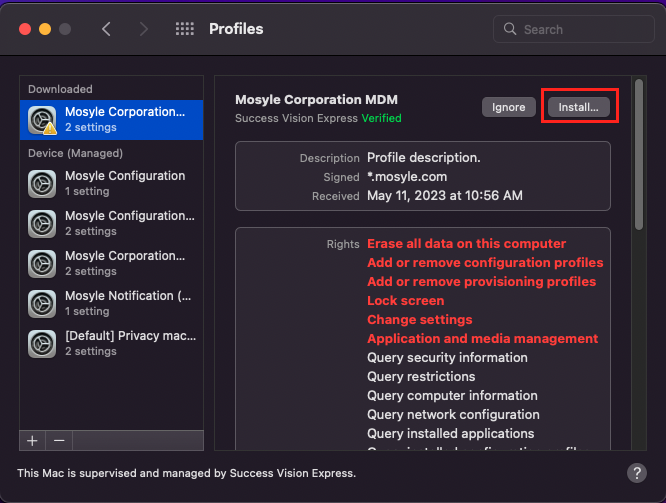666x503 pixels.
Task: Click the 'Device (Managed)' section header
Action: click(x=75, y=153)
